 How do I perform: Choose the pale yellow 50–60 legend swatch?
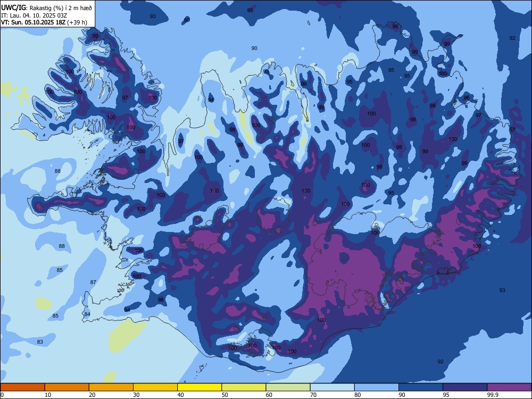244,387
